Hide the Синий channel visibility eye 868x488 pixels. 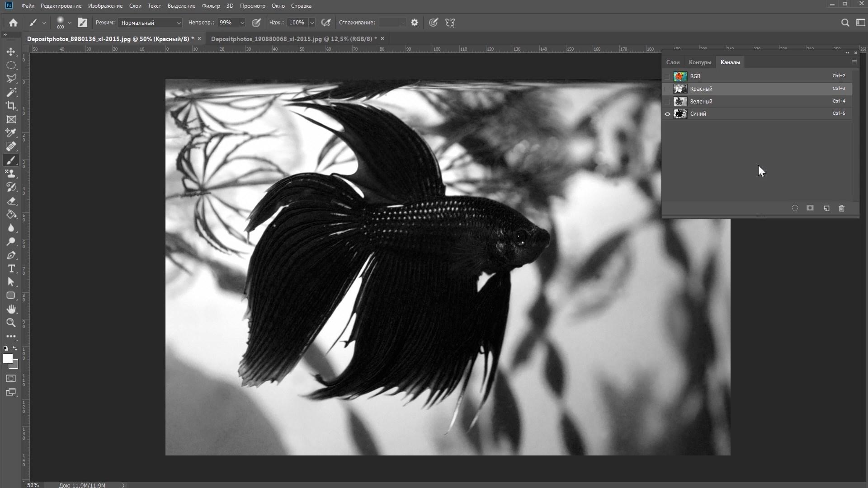pyautogui.click(x=667, y=114)
